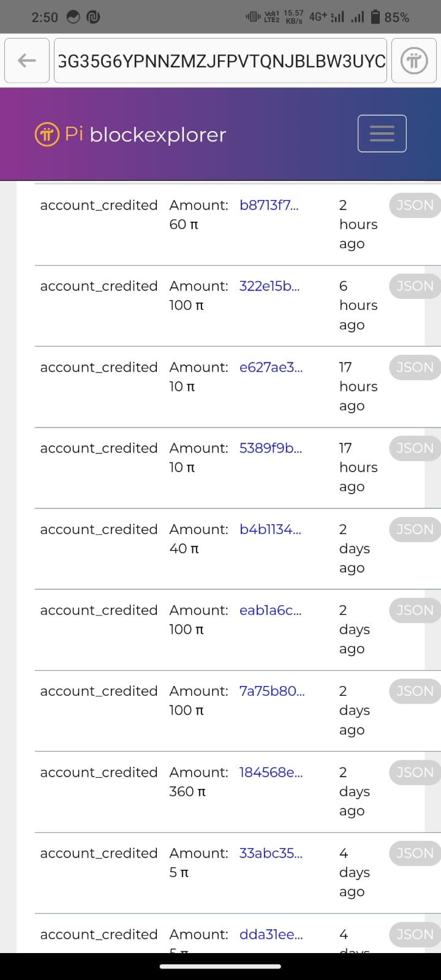
Task: Click the Pi blockexplorer logo
Action: (130, 134)
